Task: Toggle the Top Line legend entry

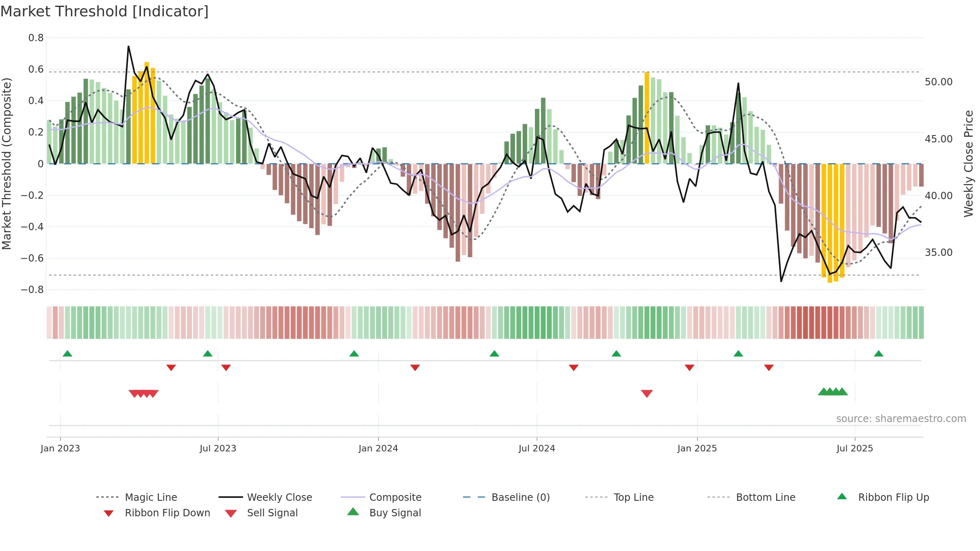Action: tap(619, 497)
